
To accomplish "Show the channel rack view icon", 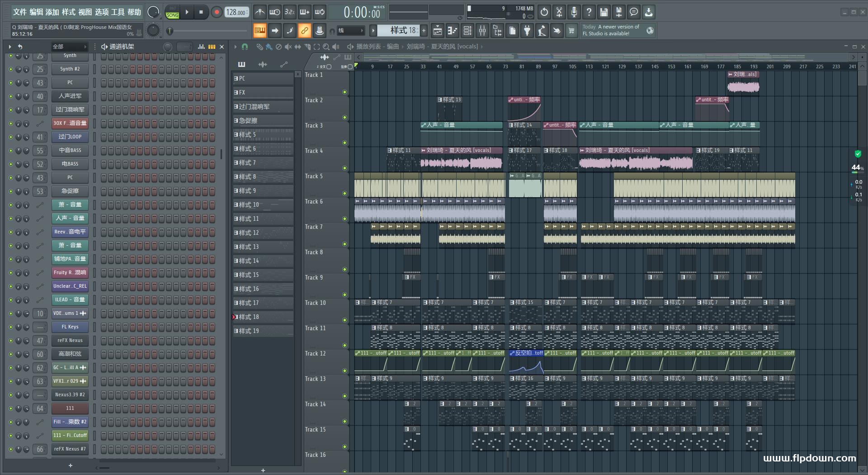I will pos(467,31).
